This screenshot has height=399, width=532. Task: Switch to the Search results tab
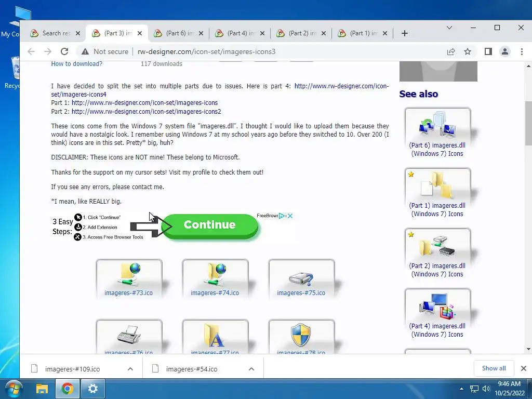coord(55,33)
